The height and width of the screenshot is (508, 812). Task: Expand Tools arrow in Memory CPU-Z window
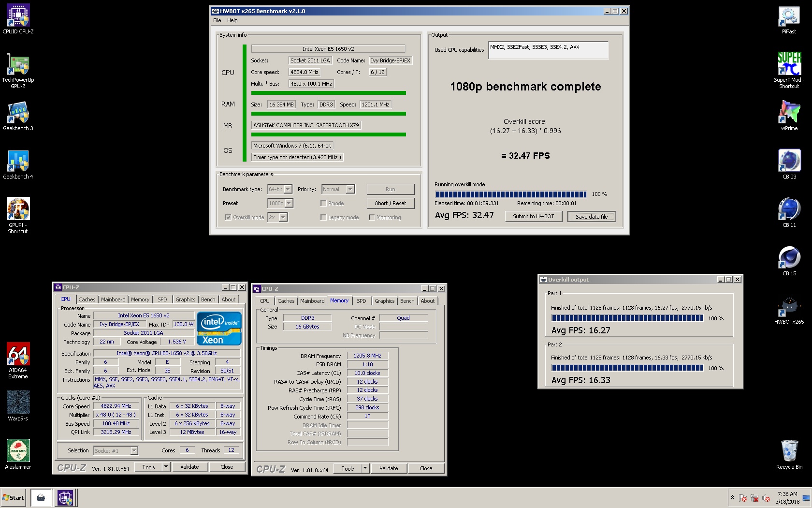click(365, 468)
